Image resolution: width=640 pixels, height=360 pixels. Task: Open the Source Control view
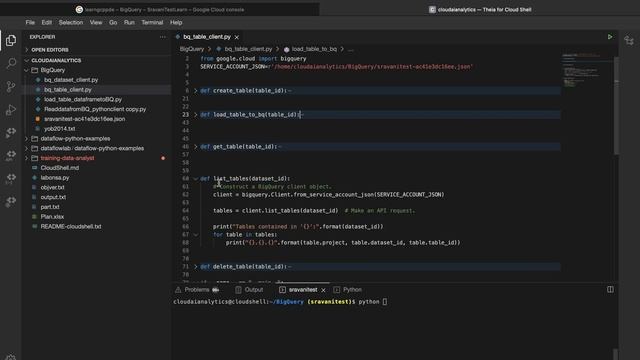11,86
